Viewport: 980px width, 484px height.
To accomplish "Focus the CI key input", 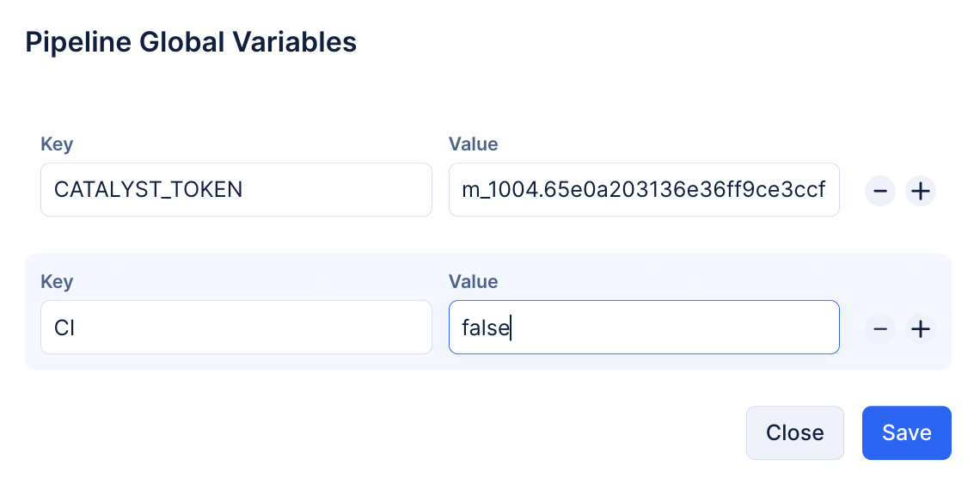I will pyautogui.click(x=236, y=328).
